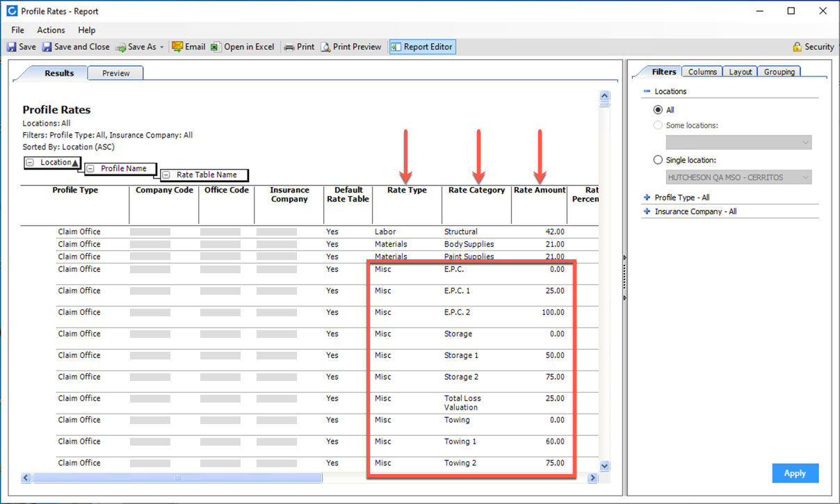Viewport: 840px width, 504px height.
Task: Choose the Single location radio button
Action: (x=658, y=160)
